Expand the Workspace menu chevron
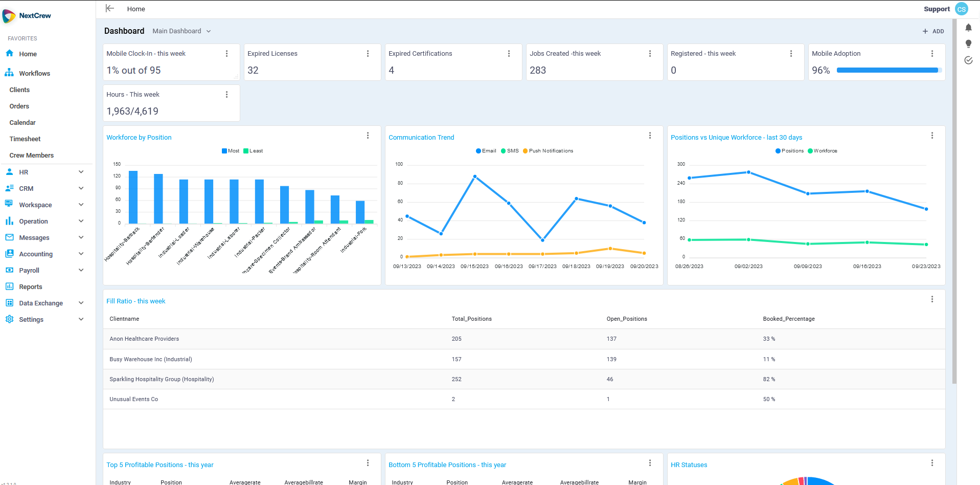This screenshot has width=980, height=485. click(x=81, y=205)
